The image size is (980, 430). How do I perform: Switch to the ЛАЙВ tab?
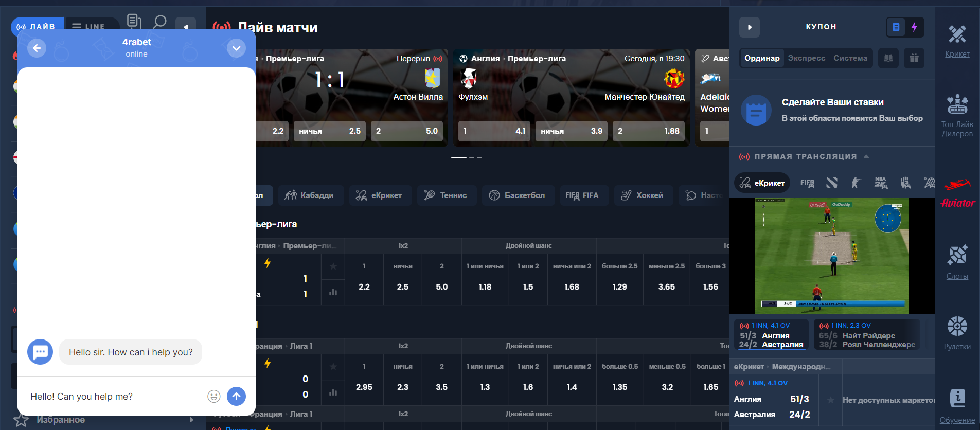pyautogui.click(x=37, y=26)
